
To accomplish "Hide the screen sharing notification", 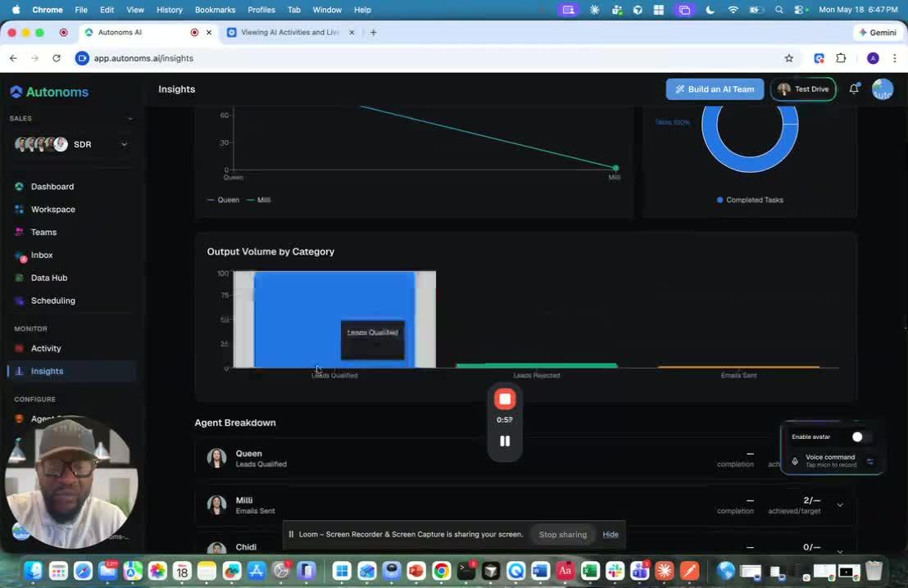I will point(611,534).
